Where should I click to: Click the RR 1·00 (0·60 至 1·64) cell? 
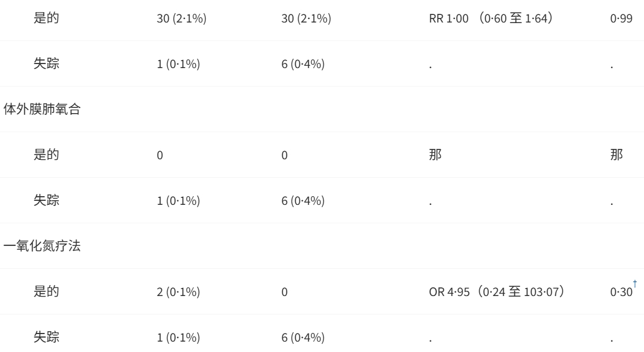click(x=491, y=18)
